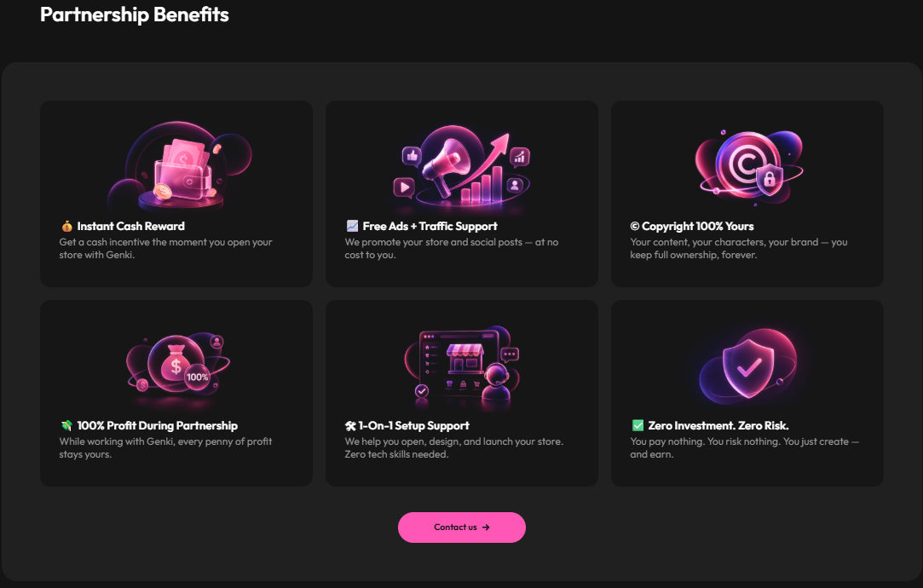Click the arrow inside the Contact us button
The width and height of the screenshot is (923, 588).
click(486, 527)
